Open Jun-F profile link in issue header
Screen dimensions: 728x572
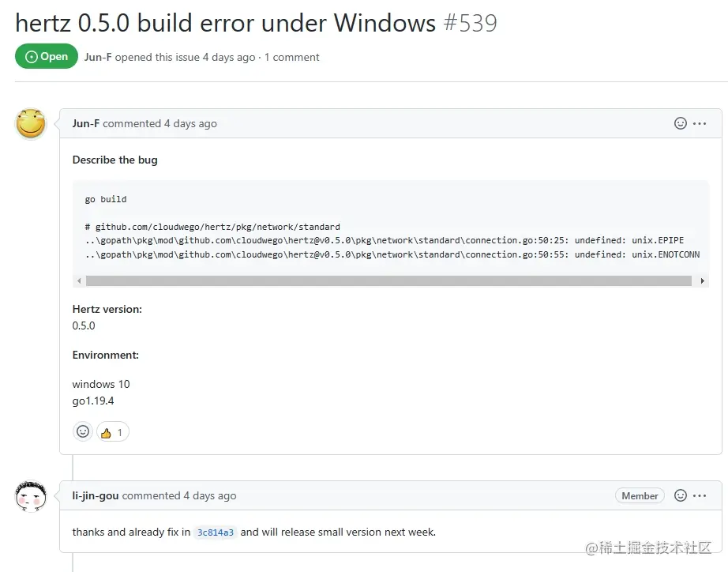[98, 57]
